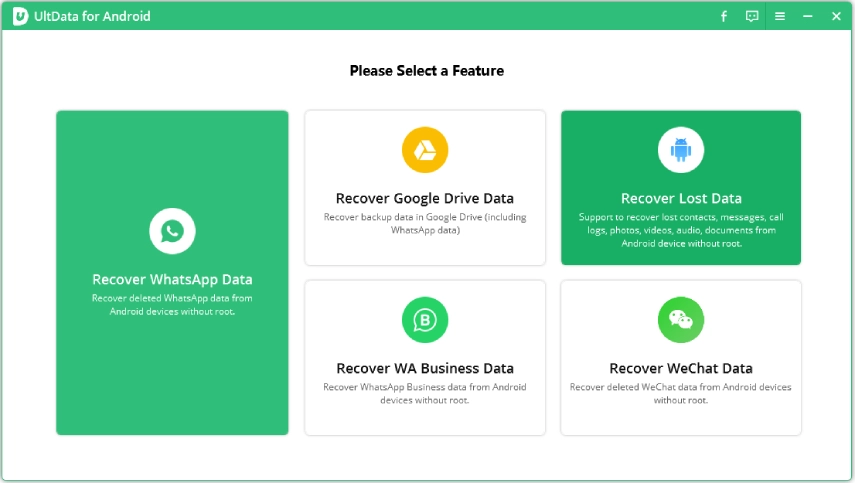The height and width of the screenshot is (483, 855).
Task: Open the Facebook page icon
Action: 724,17
